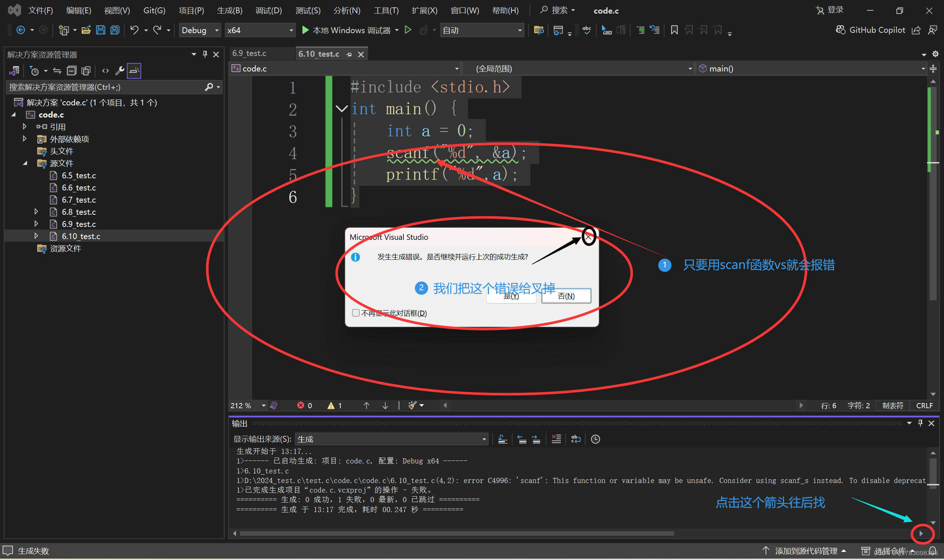Click the Open File toolbar icon

click(x=86, y=30)
